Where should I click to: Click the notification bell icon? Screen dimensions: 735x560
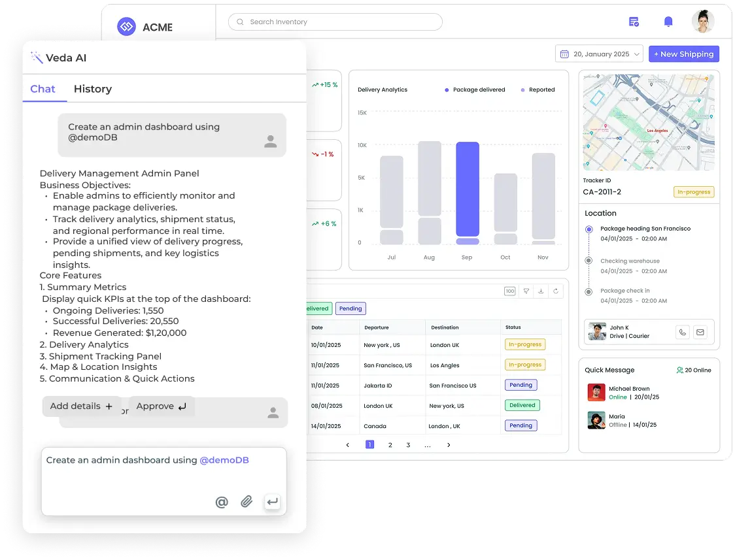click(668, 22)
